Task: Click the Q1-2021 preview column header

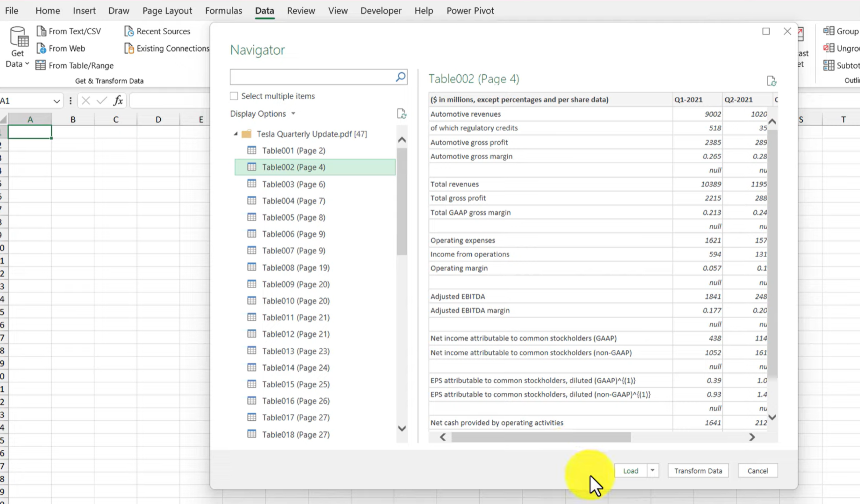Action: [x=697, y=100]
